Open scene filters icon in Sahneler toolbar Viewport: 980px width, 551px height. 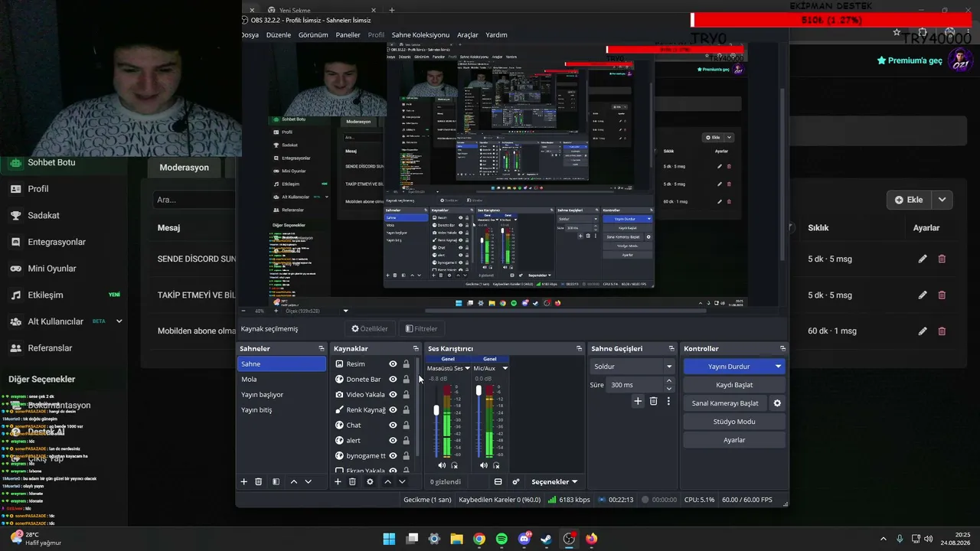pyautogui.click(x=276, y=481)
